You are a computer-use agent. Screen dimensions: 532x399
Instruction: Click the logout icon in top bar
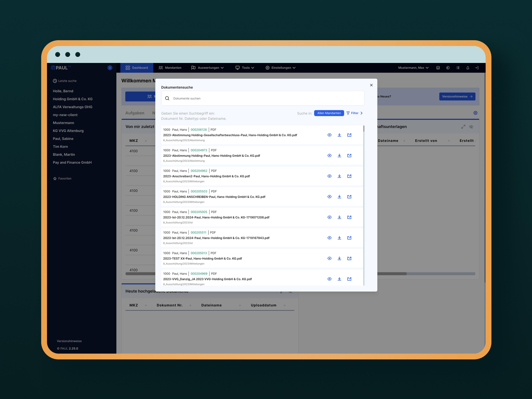pos(477,68)
